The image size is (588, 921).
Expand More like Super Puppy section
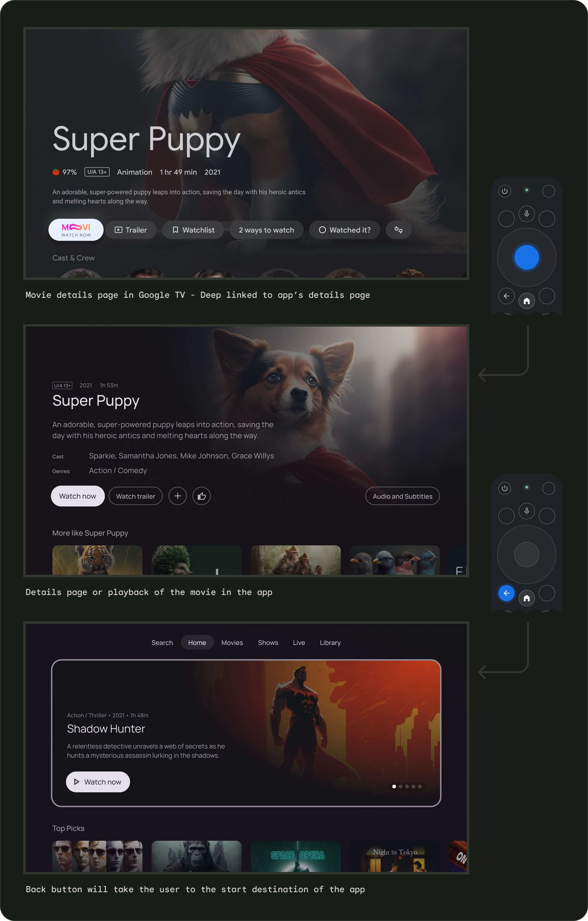[90, 533]
